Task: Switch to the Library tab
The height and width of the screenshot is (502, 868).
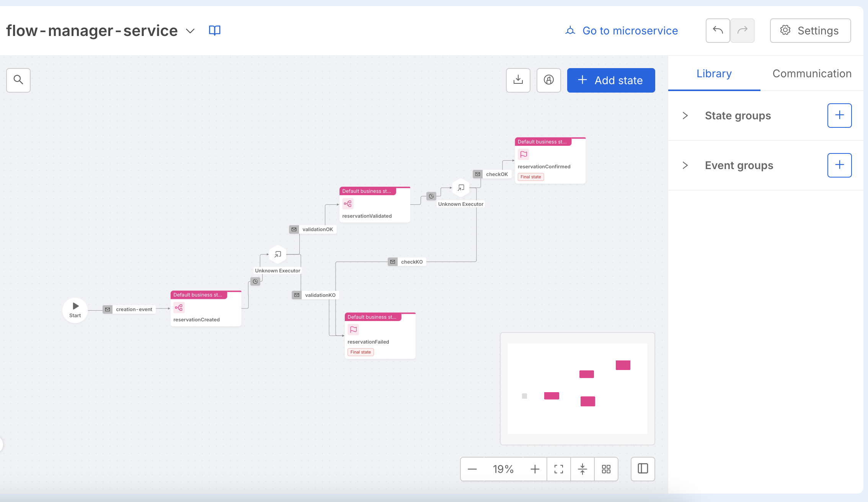Action: click(x=714, y=73)
